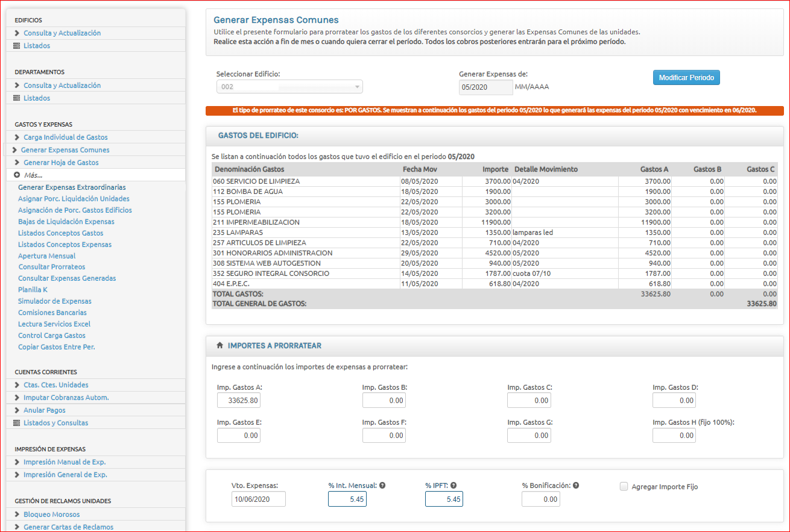Click the Imp. Gastos B input field
The height and width of the screenshot is (532, 790).
click(384, 400)
